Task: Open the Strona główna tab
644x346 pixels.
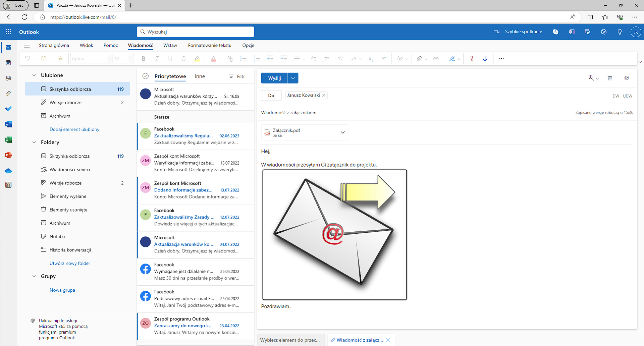Action: tap(54, 45)
